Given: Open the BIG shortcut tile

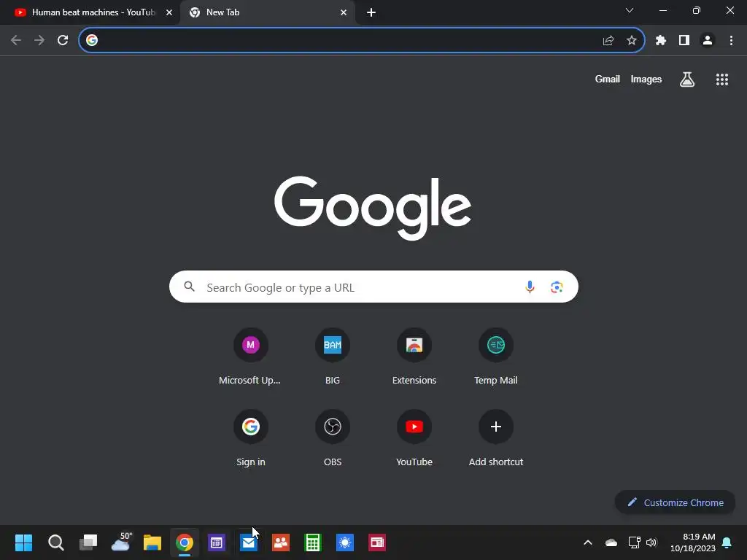Looking at the screenshot, I should pos(333,356).
